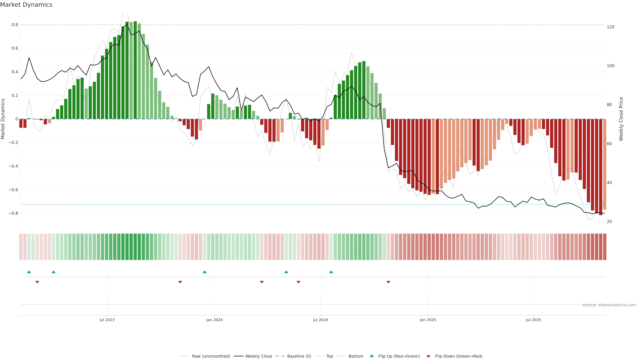The image size is (644, 362).
Task: Select the Jul 2025 x-axis tick label
Action: tap(533, 320)
